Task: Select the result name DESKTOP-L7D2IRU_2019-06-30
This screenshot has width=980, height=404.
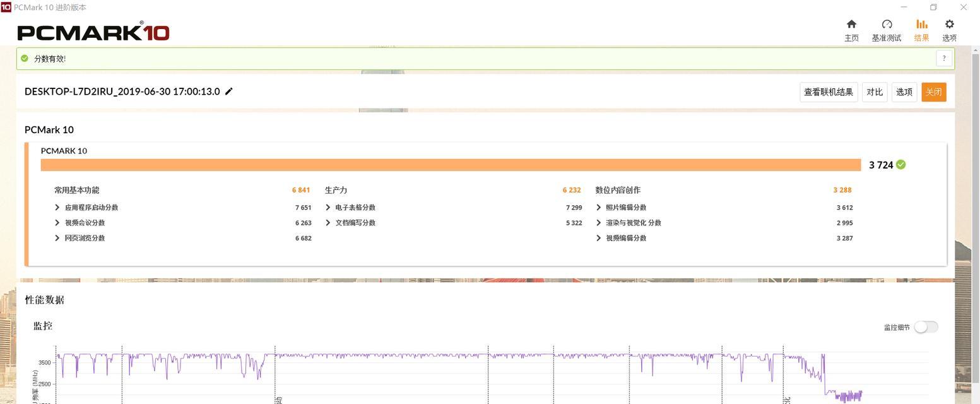Action: (122, 92)
